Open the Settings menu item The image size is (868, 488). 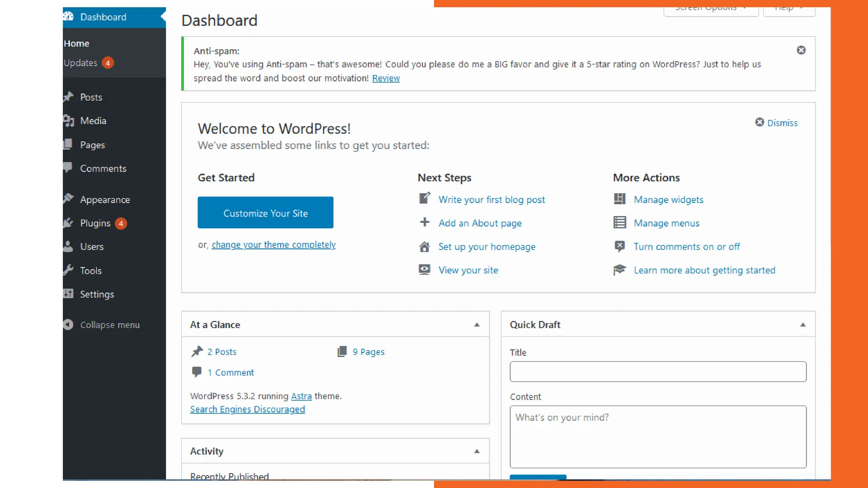coord(97,294)
